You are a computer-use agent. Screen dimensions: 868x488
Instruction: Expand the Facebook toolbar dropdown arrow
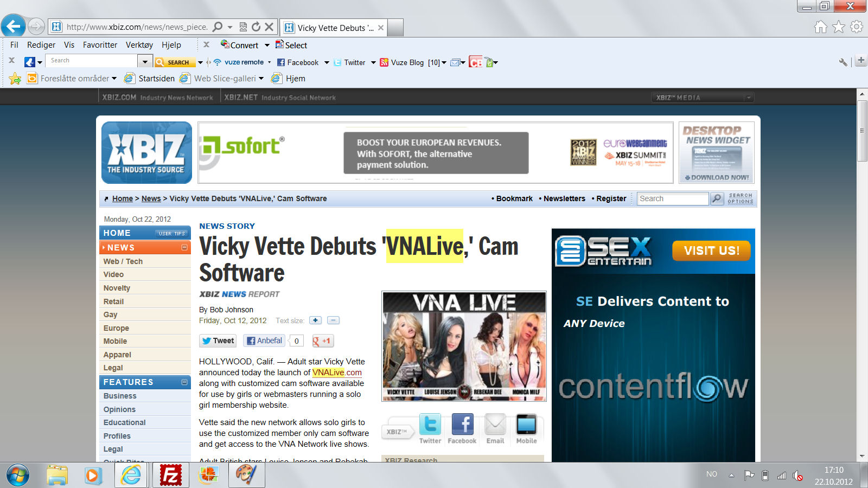[327, 63]
